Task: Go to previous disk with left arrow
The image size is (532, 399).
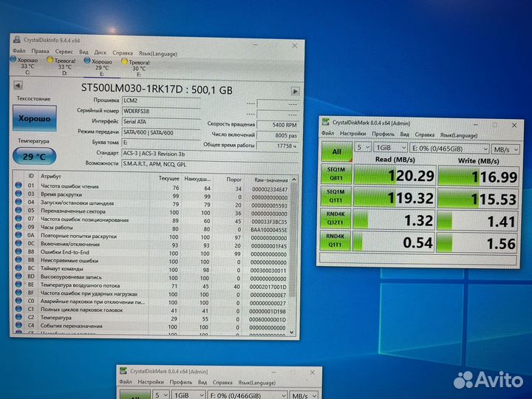Action: pyautogui.click(x=18, y=89)
